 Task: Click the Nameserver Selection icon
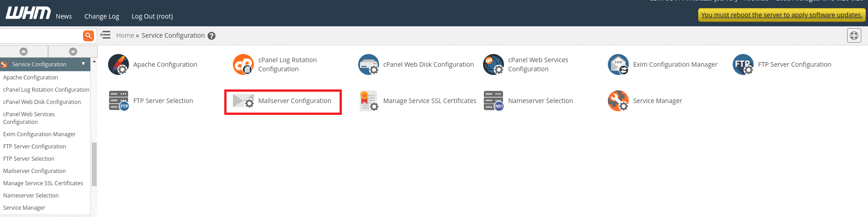(x=493, y=101)
